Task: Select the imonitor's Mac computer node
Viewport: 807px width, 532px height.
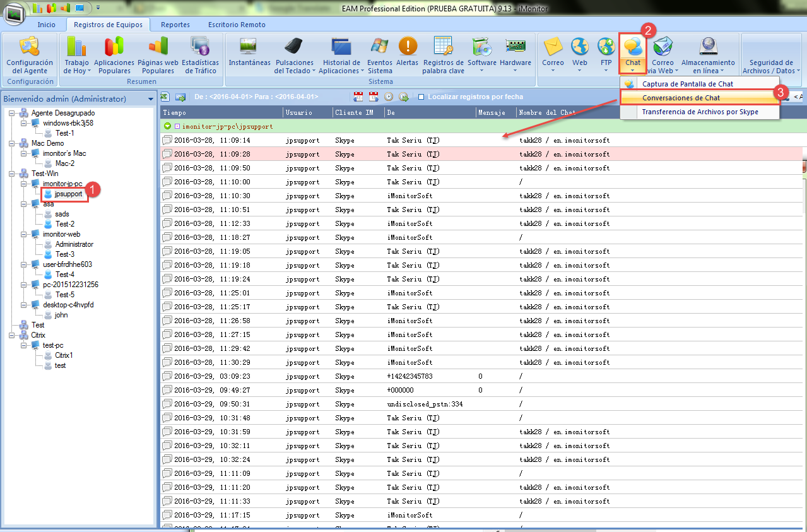Action: (x=64, y=153)
